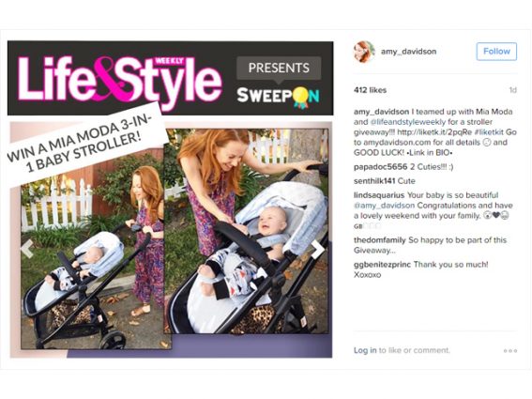Open lindsaquarius's profile from comment
This screenshot has width=532, height=399.
point(379,195)
